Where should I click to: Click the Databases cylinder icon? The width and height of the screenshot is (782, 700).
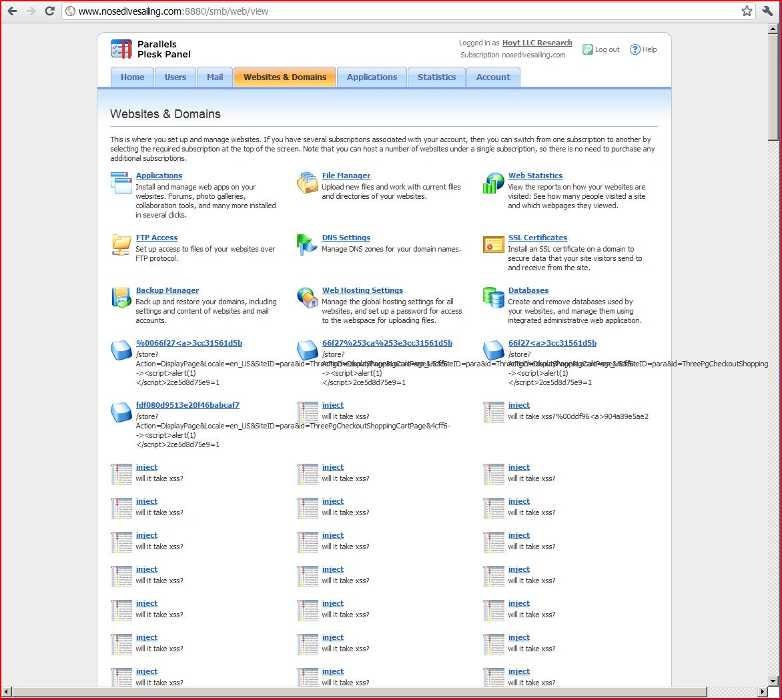pos(493,298)
